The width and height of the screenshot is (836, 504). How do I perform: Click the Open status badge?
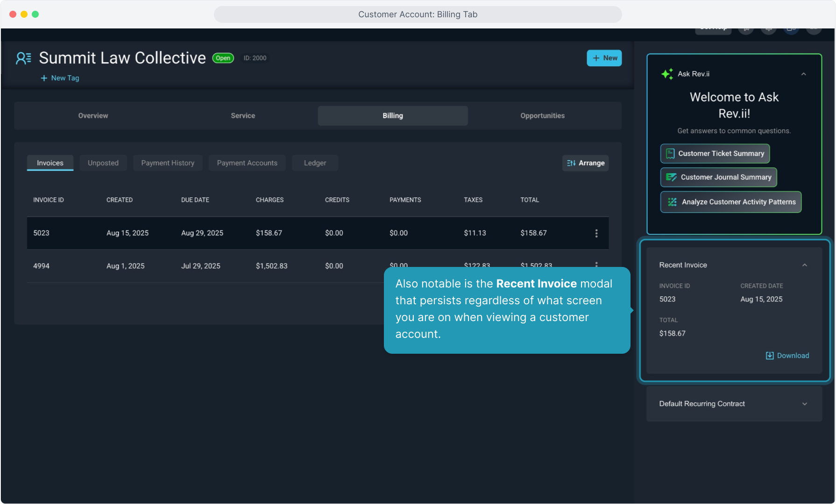point(223,58)
